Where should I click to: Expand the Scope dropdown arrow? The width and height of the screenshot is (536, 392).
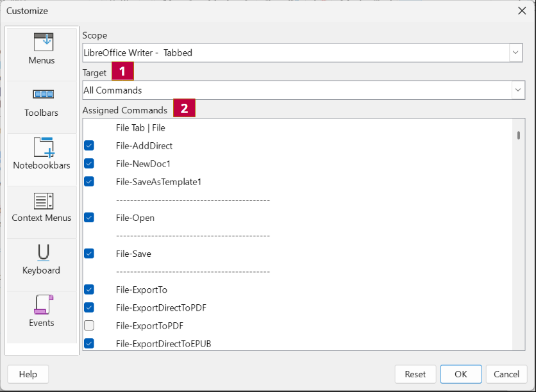515,53
